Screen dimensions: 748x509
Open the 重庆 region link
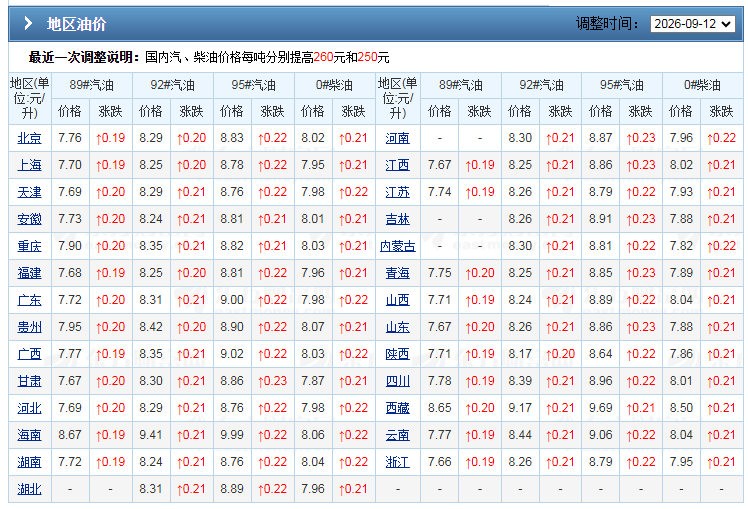tap(30, 246)
